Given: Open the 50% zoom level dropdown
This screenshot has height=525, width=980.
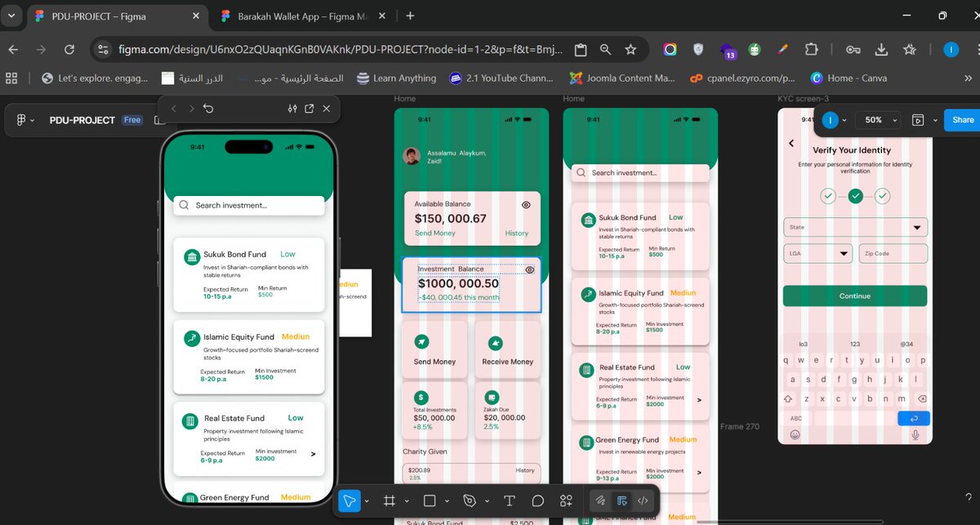Looking at the screenshot, I should [x=877, y=119].
